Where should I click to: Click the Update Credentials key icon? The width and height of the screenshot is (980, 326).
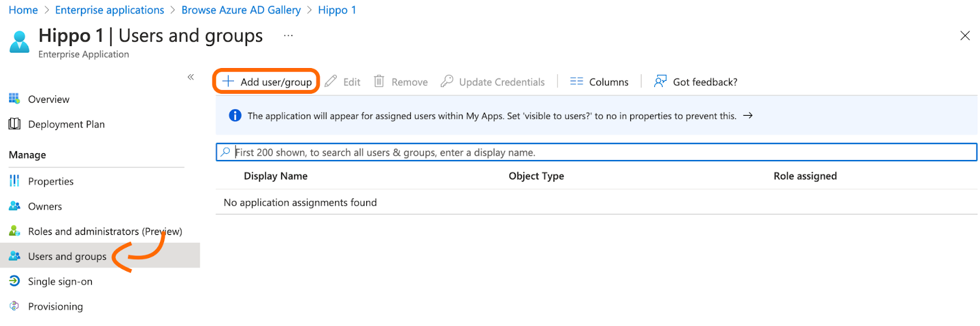click(447, 81)
